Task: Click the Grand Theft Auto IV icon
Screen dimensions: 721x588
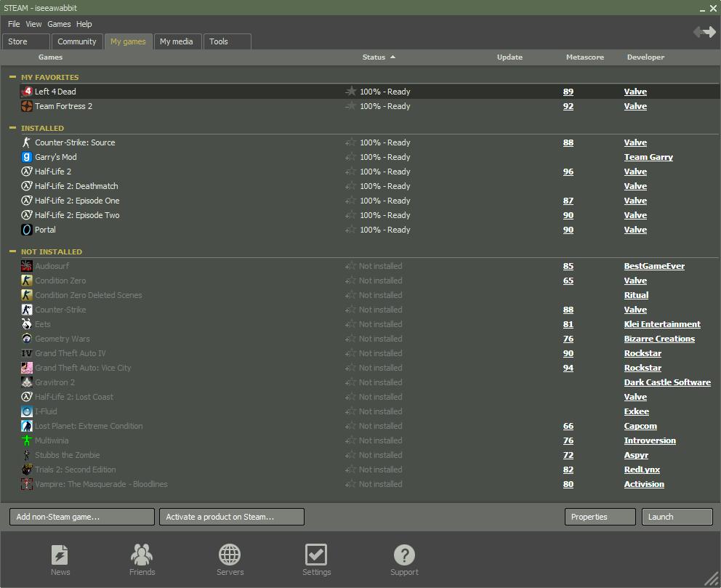Action: (x=27, y=353)
